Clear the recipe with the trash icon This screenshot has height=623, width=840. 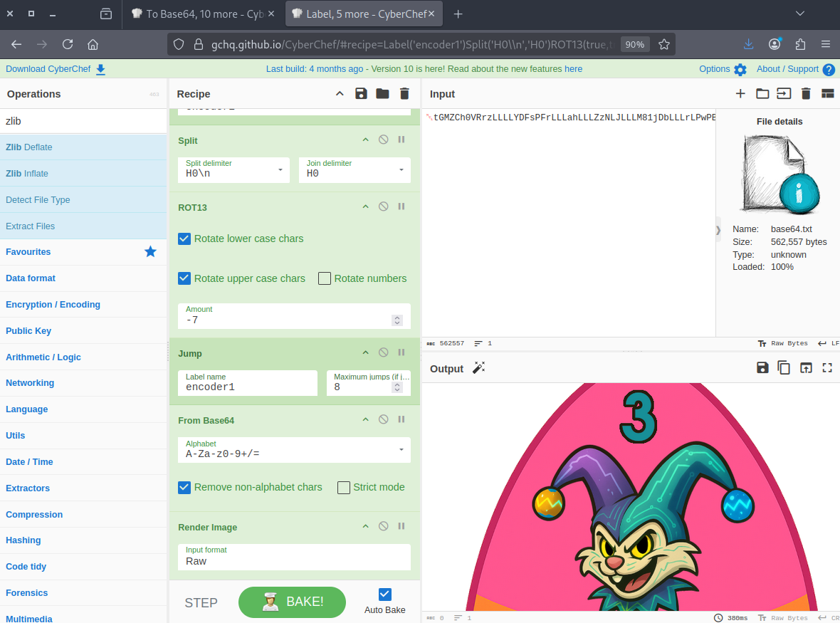tap(404, 94)
